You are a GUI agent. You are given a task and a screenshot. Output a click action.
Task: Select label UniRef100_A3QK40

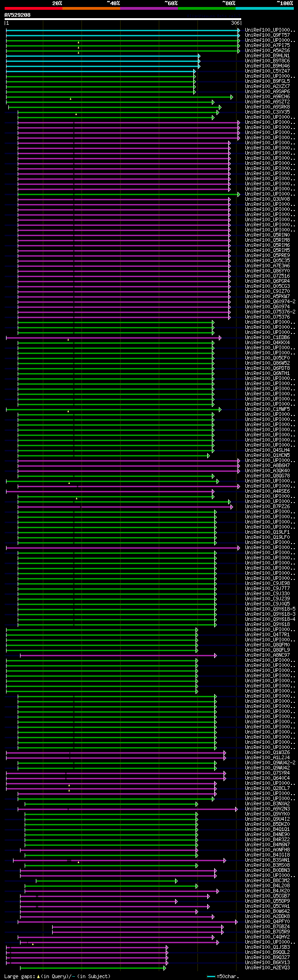point(267,470)
